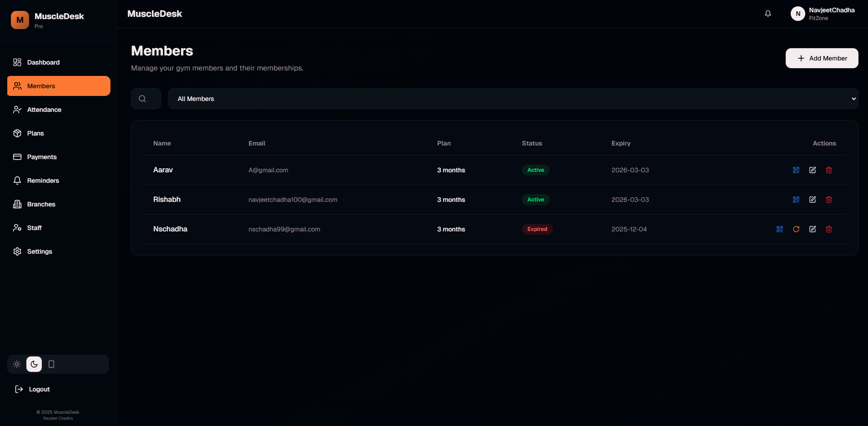Renew Nschadha's expired membership
The width and height of the screenshot is (868, 426).
click(x=796, y=229)
